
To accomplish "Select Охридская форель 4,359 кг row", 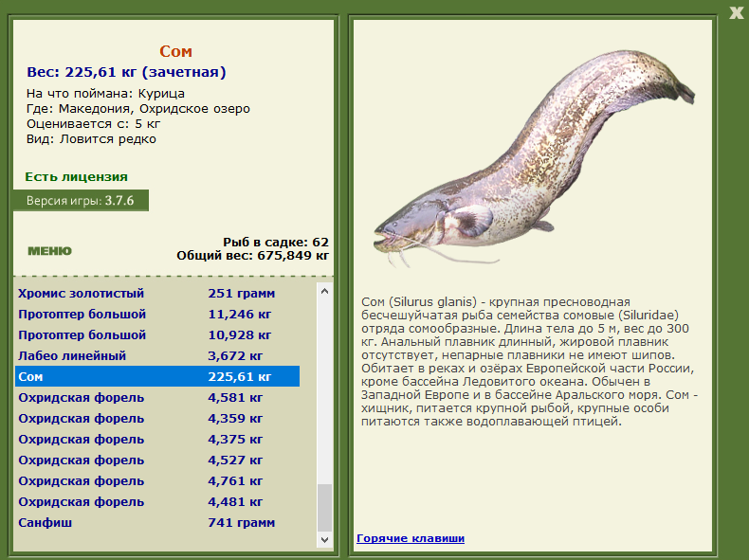I will point(157,419).
